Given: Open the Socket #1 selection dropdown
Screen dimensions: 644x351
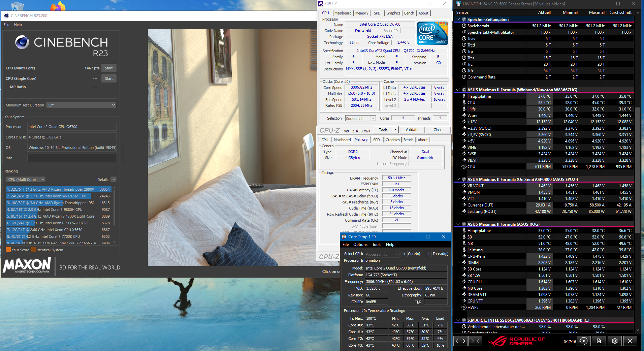Looking at the screenshot, I should pyautogui.click(x=360, y=119).
